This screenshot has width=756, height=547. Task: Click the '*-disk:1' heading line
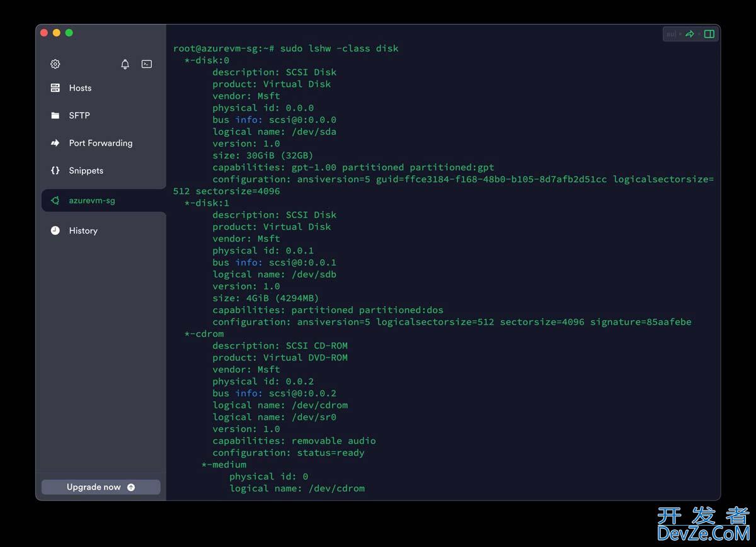coord(207,203)
